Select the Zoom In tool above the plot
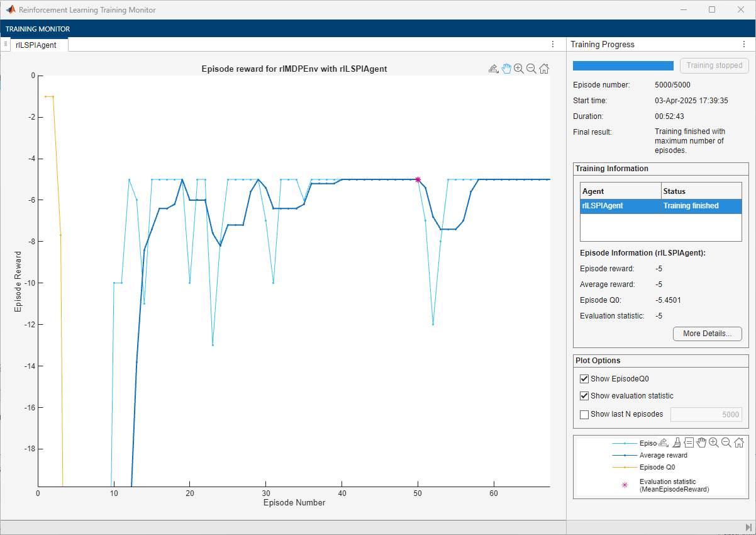This screenshot has width=756, height=535. tap(519, 69)
